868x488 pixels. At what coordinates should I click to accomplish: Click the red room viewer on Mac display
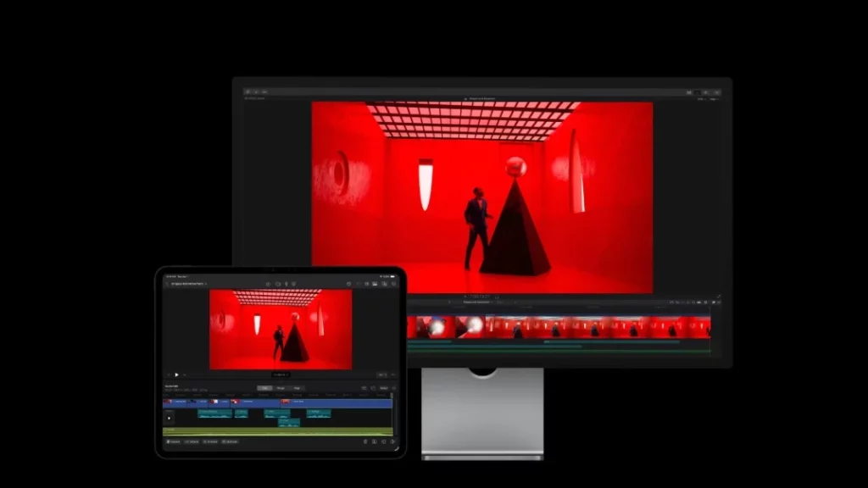482,197
